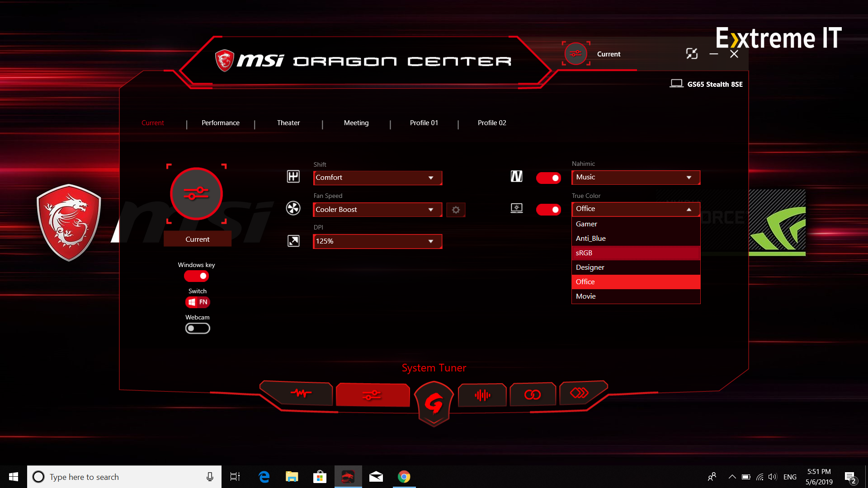Choose Office in True Color list
868x488 pixels.
pyautogui.click(x=636, y=282)
